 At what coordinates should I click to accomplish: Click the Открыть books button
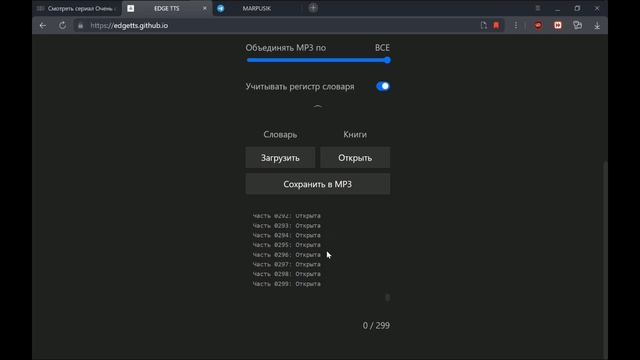(355, 158)
